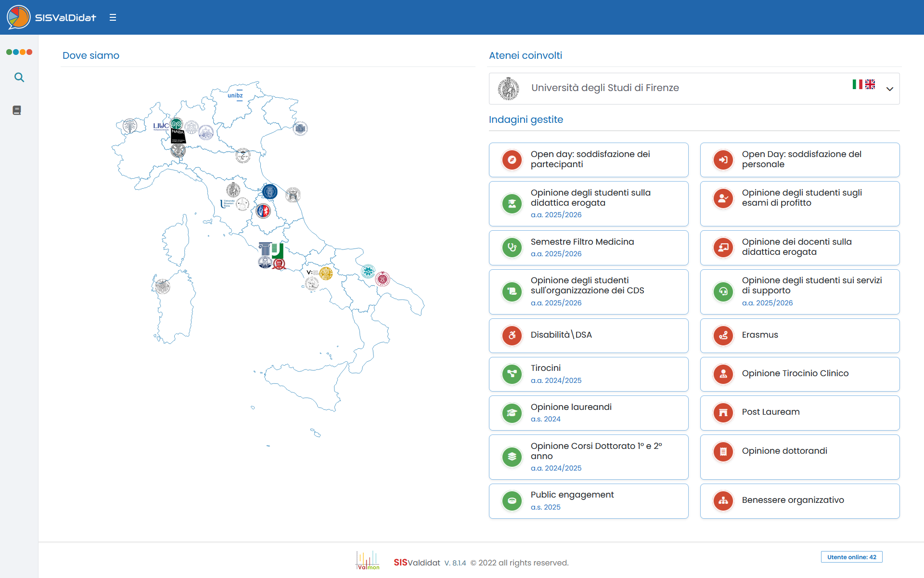Open the search icon in sidebar
Screen dimensions: 924x578
[19, 77]
